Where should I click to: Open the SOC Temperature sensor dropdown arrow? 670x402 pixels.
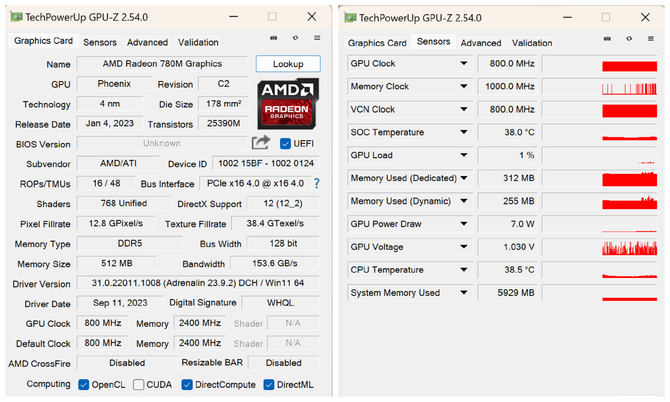[464, 132]
